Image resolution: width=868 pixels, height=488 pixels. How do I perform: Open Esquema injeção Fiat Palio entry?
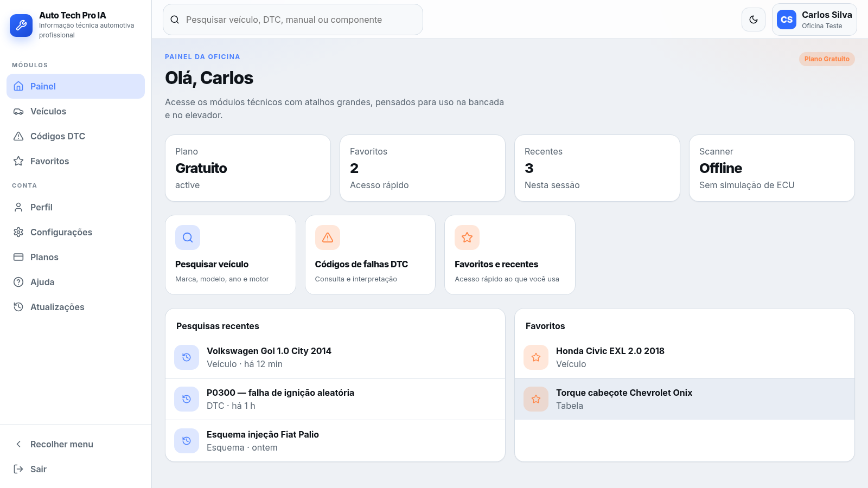[335, 441]
